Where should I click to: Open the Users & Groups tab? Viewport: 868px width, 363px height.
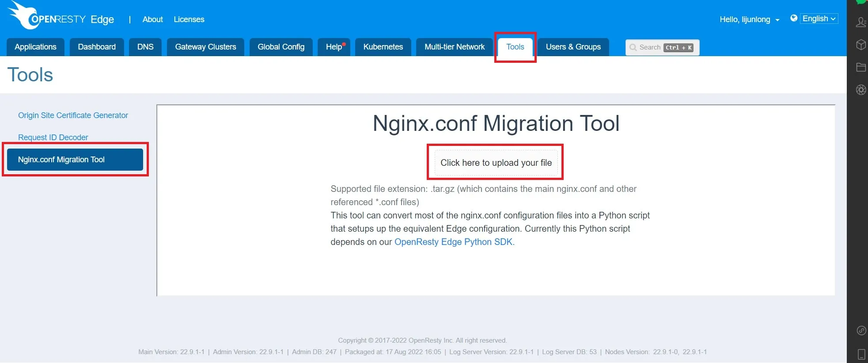(573, 47)
